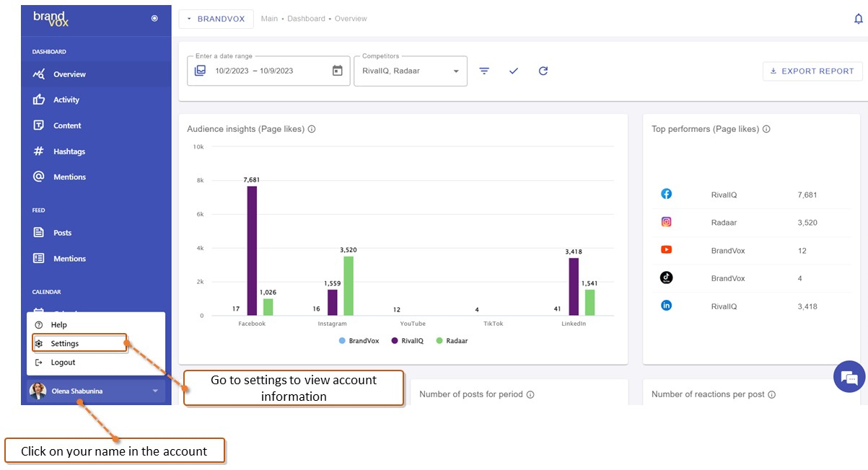868x470 pixels.
Task: Click the 7,681 RivalIQ Facebook bar
Action: point(252,251)
